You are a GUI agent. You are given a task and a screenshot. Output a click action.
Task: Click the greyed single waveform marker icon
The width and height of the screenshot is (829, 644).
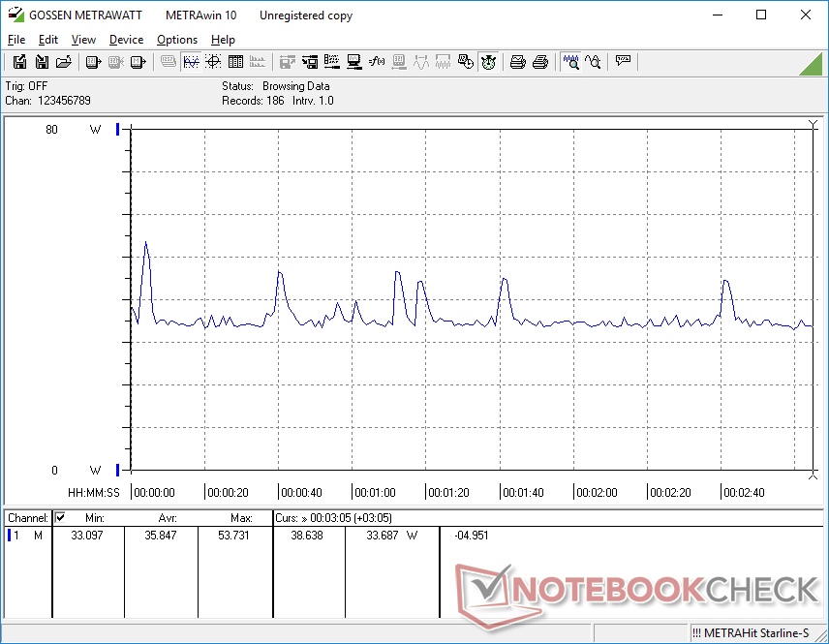[421, 62]
